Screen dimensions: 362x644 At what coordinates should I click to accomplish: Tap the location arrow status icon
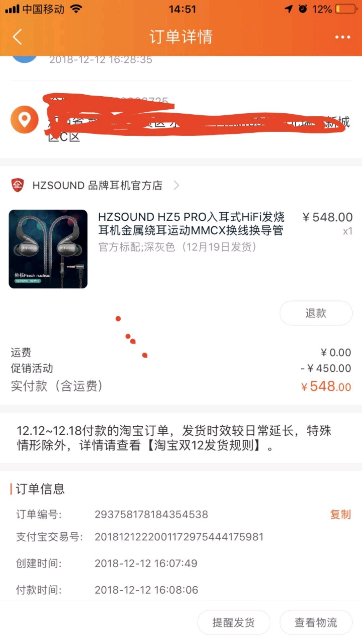pos(289,9)
